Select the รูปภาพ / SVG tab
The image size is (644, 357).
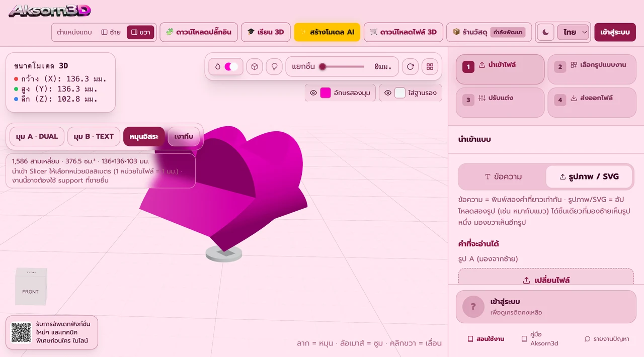pyautogui.click(x=589, y=176)
